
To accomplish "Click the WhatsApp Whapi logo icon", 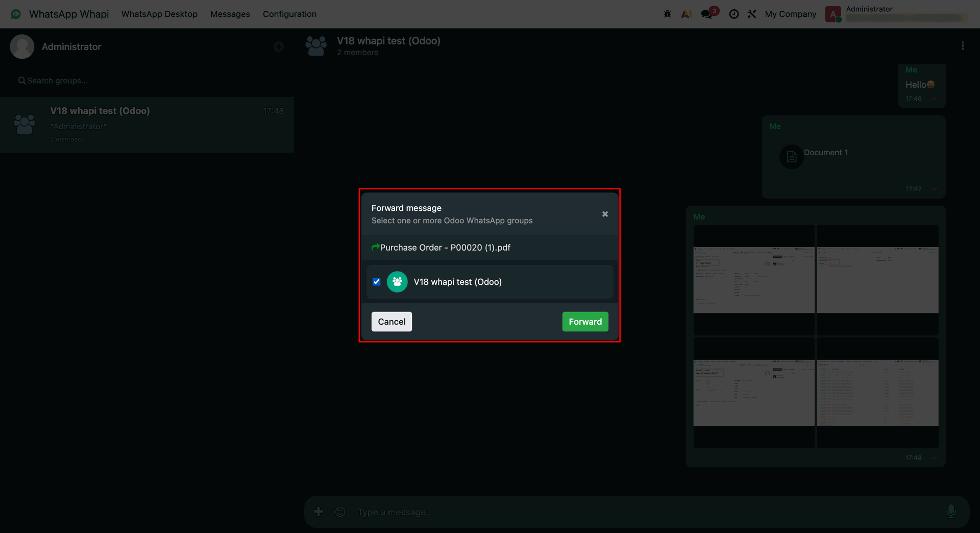I will [16, 14].
